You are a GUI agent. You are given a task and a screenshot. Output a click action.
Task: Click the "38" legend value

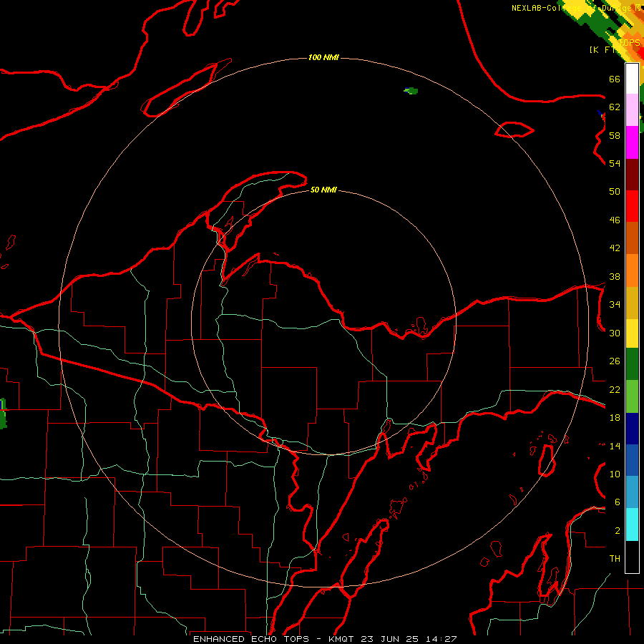tap(615, 276)
